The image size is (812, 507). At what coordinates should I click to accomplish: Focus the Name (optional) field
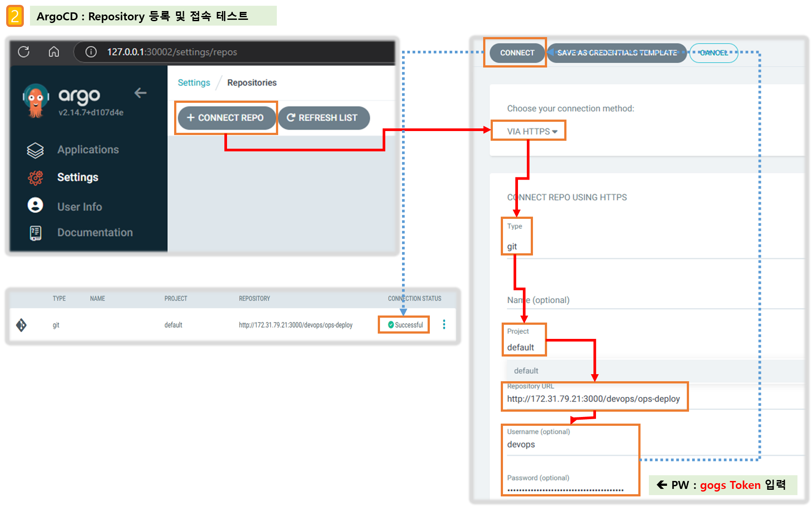(655, 300)
